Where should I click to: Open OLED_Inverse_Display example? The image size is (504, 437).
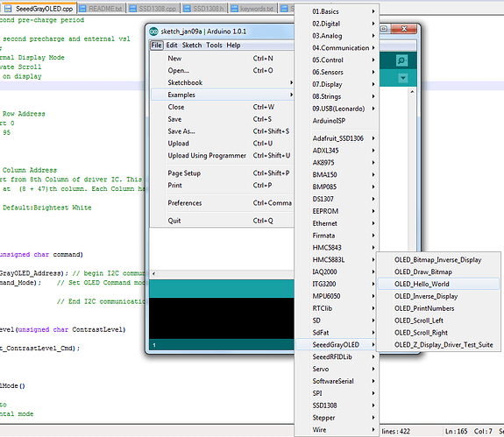coord(438,296)
